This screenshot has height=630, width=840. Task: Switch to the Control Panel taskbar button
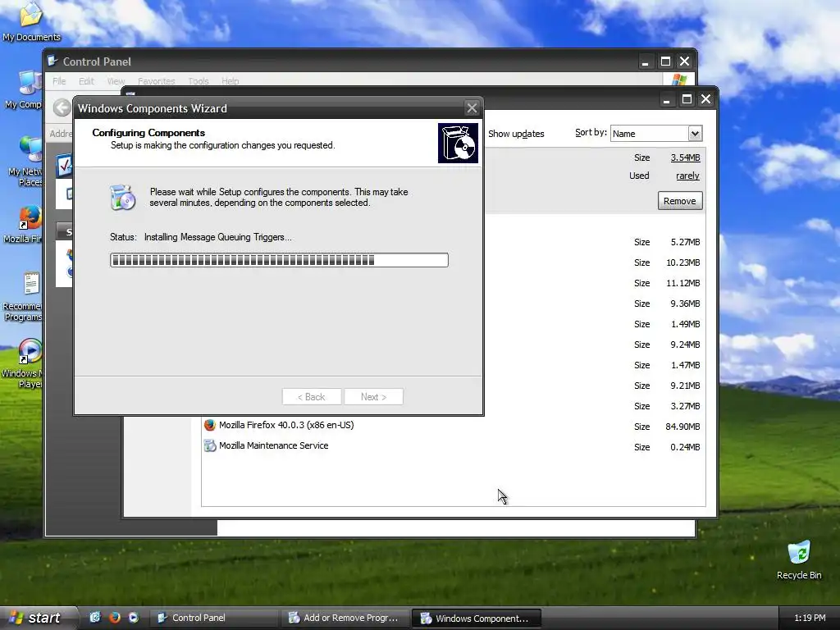coord(214,618)
